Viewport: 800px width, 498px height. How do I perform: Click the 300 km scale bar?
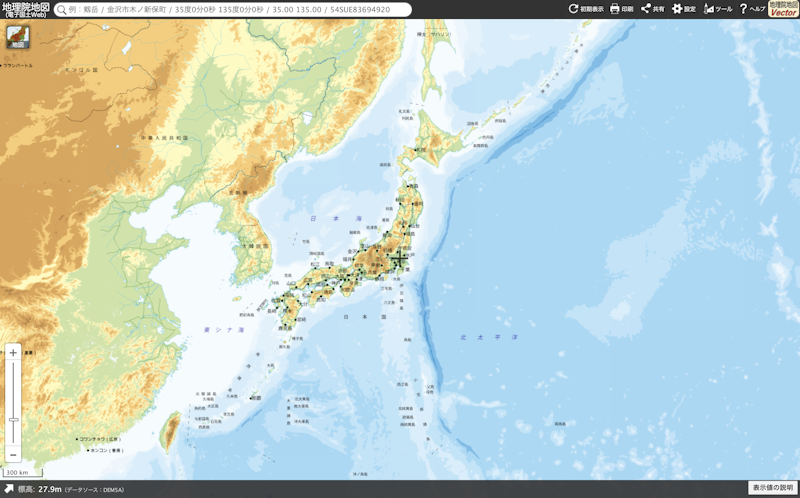(x=16, y=472)
